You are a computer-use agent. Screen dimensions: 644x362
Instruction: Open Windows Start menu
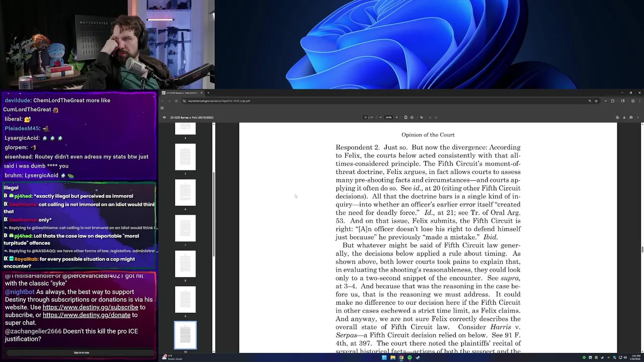point(384,357)
